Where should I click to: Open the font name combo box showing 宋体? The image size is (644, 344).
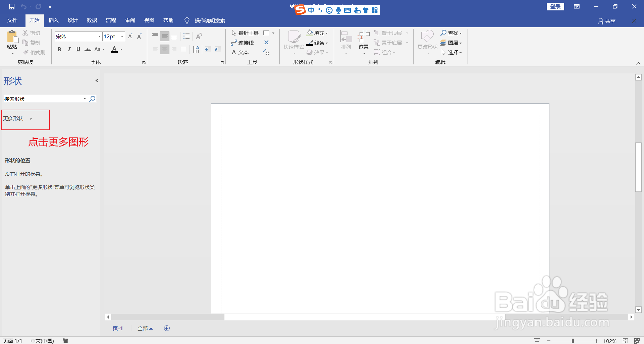[78, 36]
